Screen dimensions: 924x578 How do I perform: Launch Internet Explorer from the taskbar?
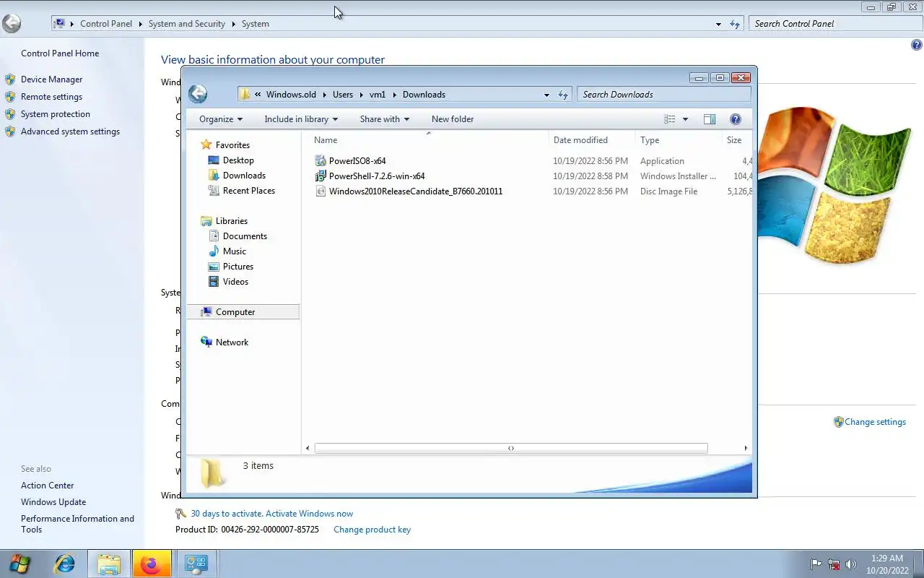pos(65,564)
